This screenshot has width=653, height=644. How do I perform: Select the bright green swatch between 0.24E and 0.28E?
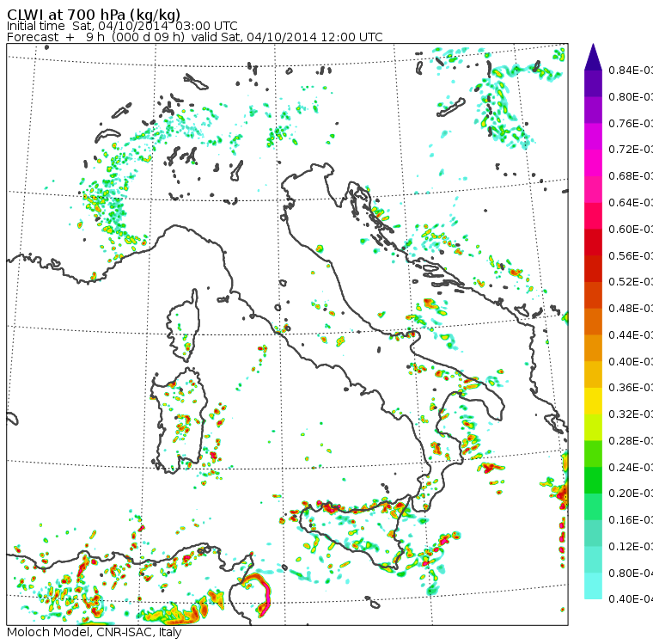tap(593, 453)
